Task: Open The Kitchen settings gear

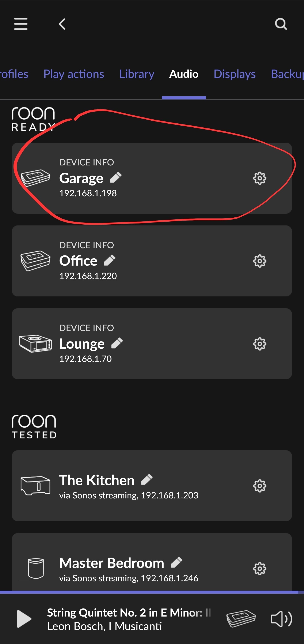Action: pyautogui.click(x=259, y=486)
